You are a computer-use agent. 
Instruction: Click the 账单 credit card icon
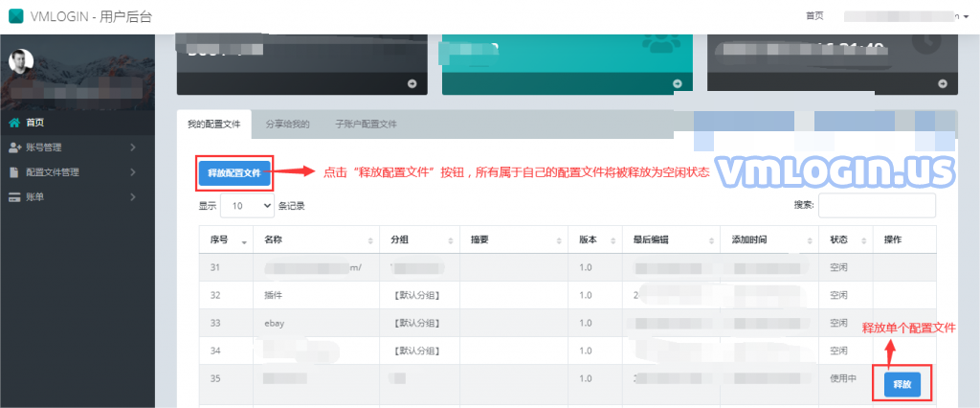pyautogui.click(x=14, y=197)
